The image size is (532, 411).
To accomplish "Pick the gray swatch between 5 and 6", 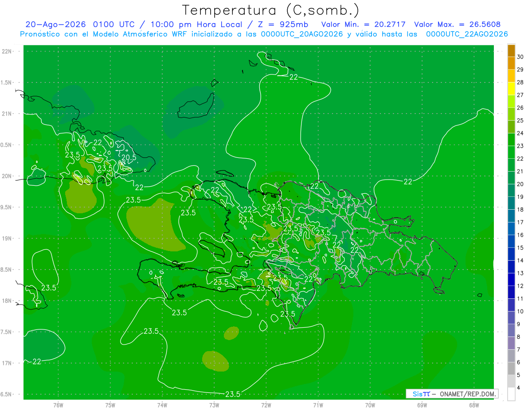I will (x=511, y=368).
